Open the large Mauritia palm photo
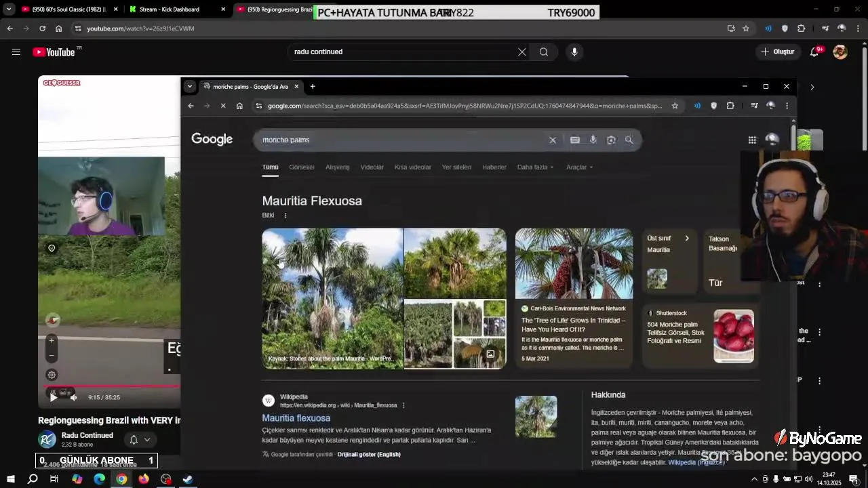This screenshot has height=488, width=868. tap(333, 298)
